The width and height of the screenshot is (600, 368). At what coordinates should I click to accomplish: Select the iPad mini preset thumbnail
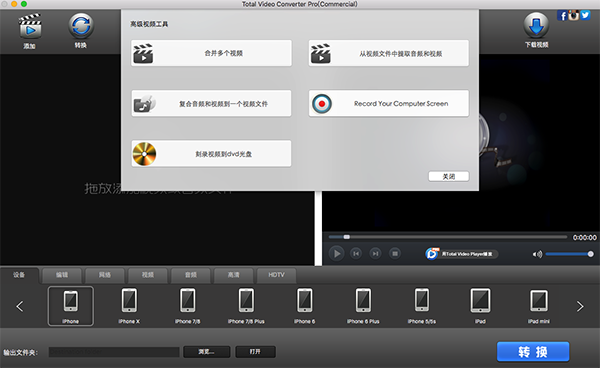pyautogui.click(x=539, y=306)
